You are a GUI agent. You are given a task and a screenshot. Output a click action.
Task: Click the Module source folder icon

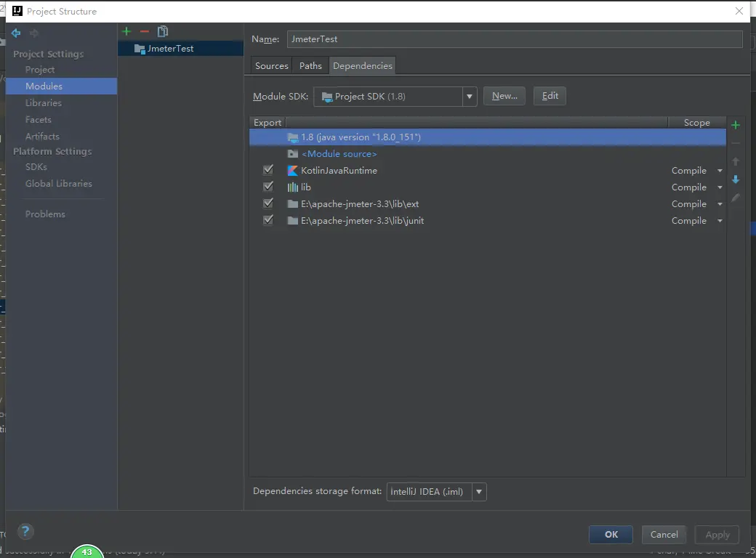click(293, 154)
